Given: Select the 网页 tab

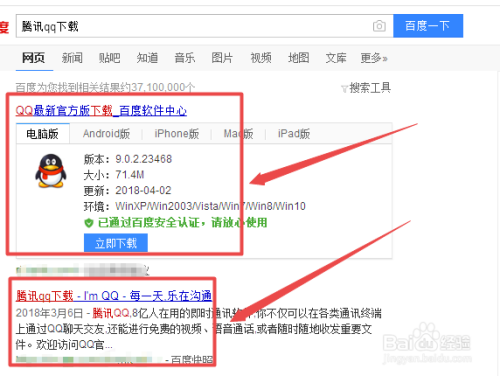Looking at the screenshot, I should pos(33,58).
